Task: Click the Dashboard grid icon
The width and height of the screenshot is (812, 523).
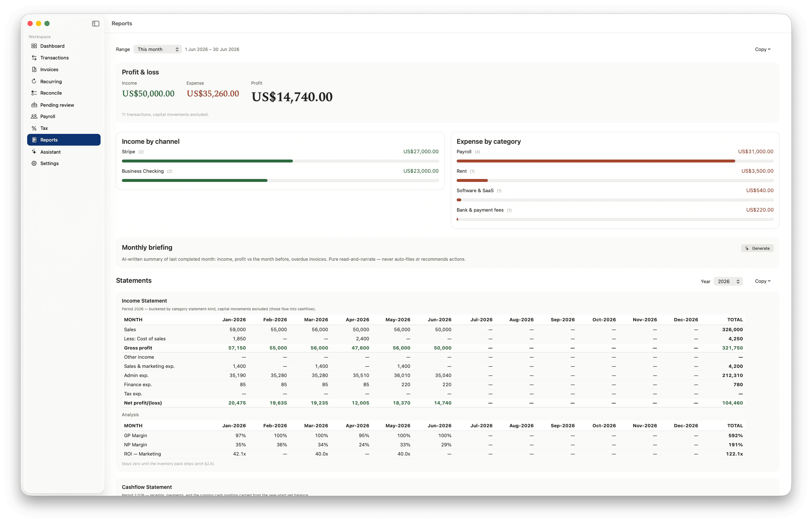Action: 34,46
